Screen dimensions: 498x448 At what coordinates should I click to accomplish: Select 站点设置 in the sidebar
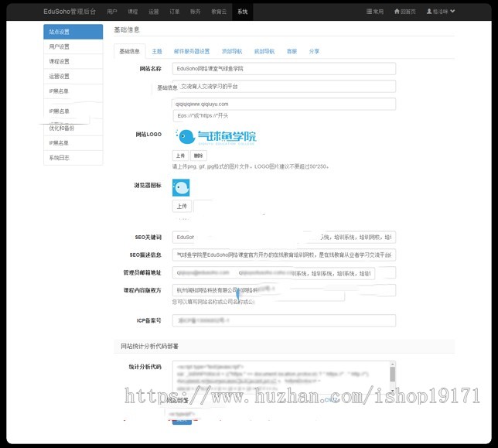pos(73,32)
